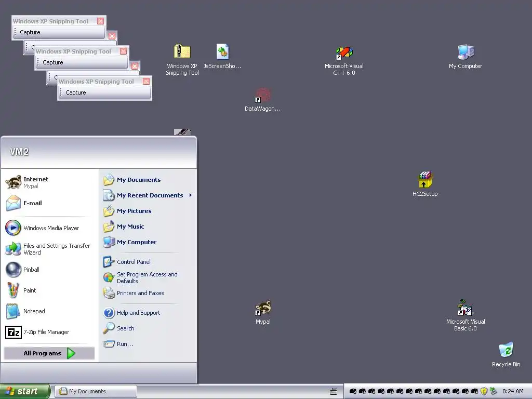Open Help and Support

pos(148,313)
